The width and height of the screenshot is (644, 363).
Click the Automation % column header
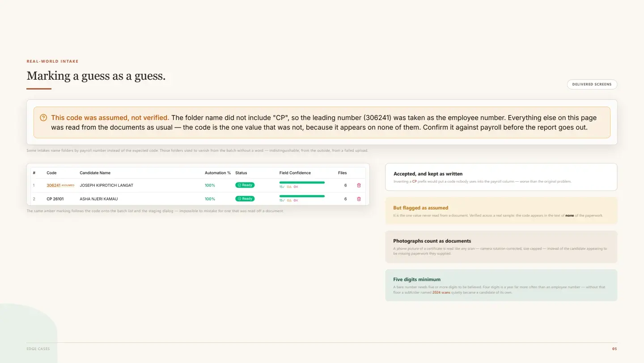[x=218, y=173]
